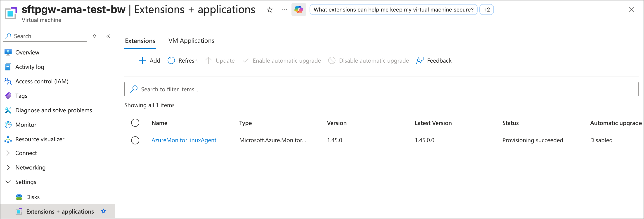The height and width of the screenshot is (219, 644).
Task: Click the 1.45.0.0 latest version cell
Action: 424,140
